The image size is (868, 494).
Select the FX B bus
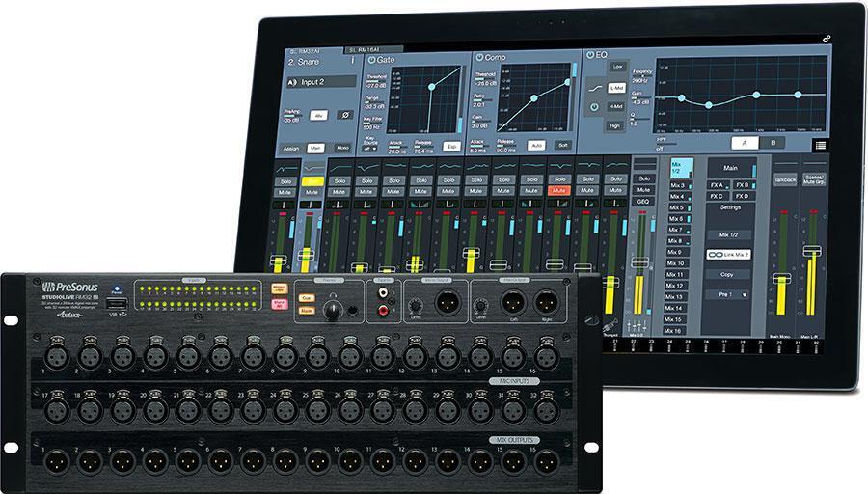(x=744, y=185)
